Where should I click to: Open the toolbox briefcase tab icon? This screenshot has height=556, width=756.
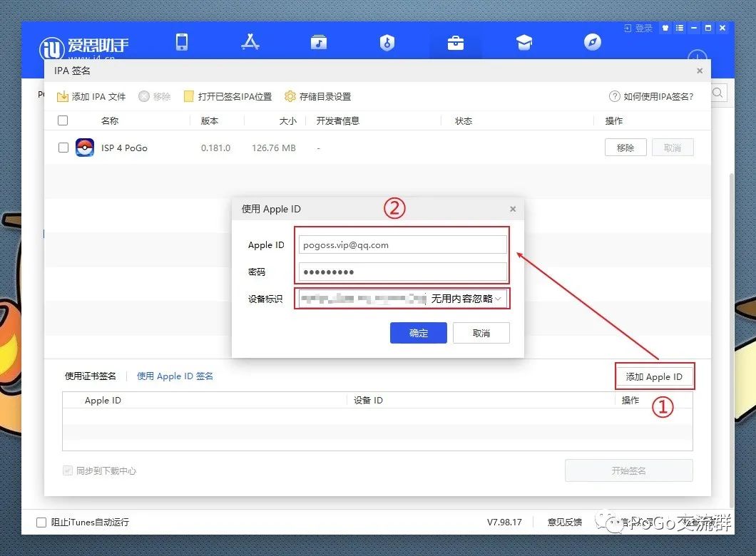coord(456,43)
